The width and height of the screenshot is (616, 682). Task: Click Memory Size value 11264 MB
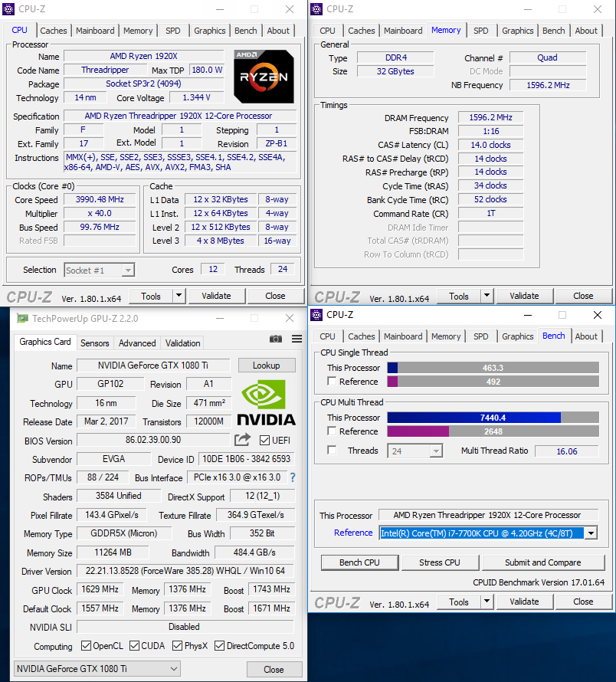(113, 552)
